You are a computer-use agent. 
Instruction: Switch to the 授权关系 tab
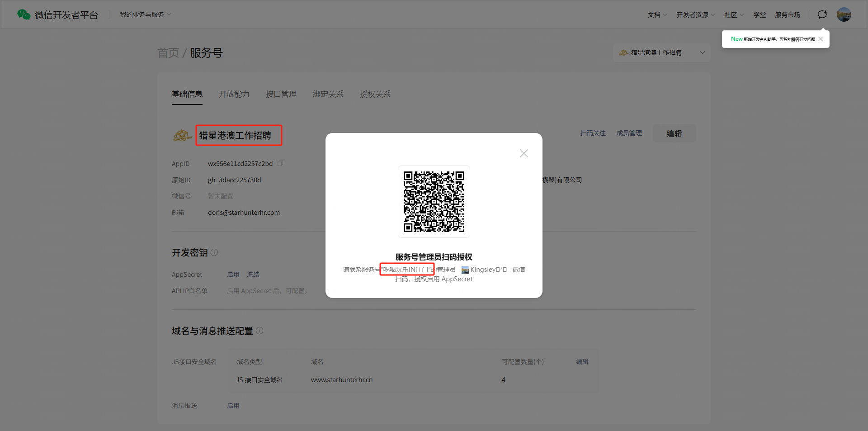(x=375, y=94)
